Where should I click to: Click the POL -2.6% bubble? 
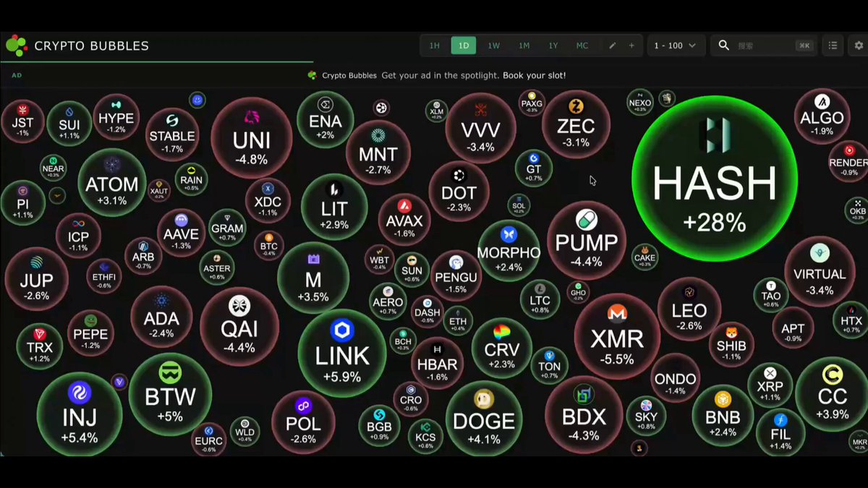tap(303, 421)
